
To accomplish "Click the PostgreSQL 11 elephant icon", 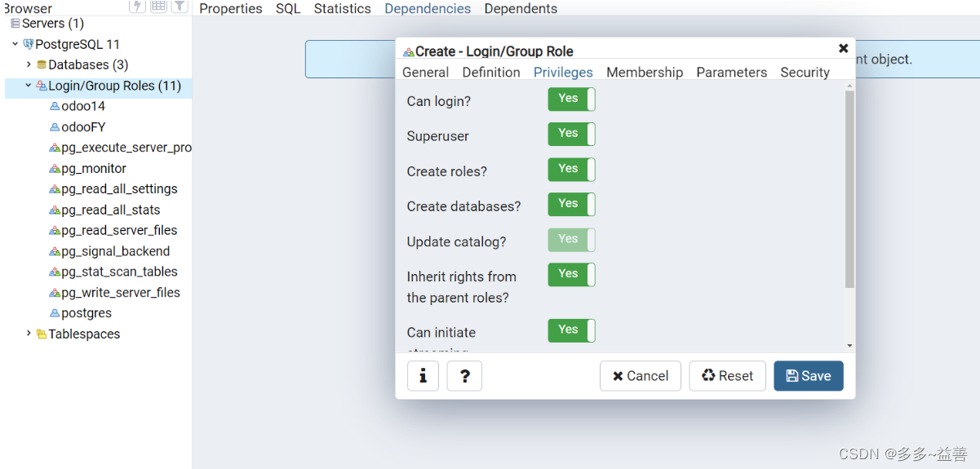I will 29,44.
